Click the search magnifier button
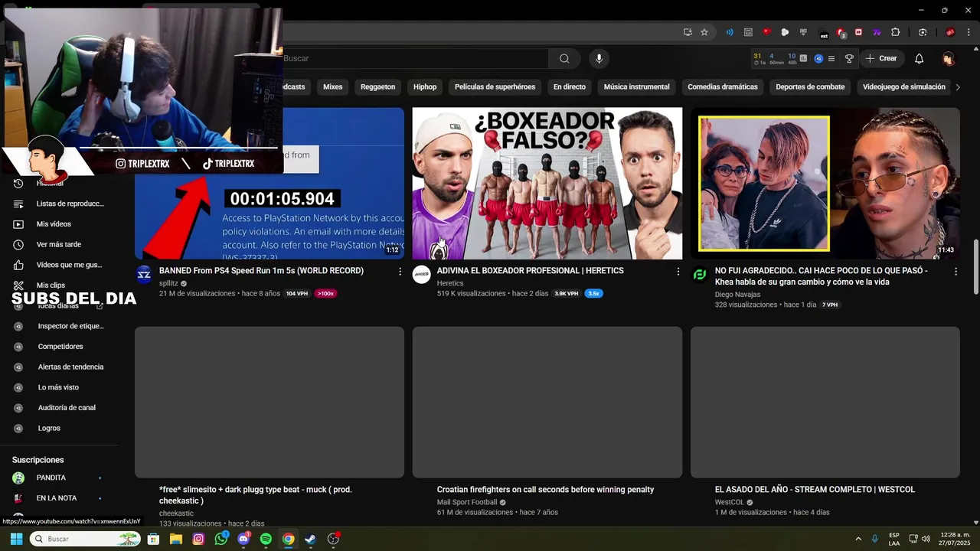980x551 pixels. tap(564, 59)
